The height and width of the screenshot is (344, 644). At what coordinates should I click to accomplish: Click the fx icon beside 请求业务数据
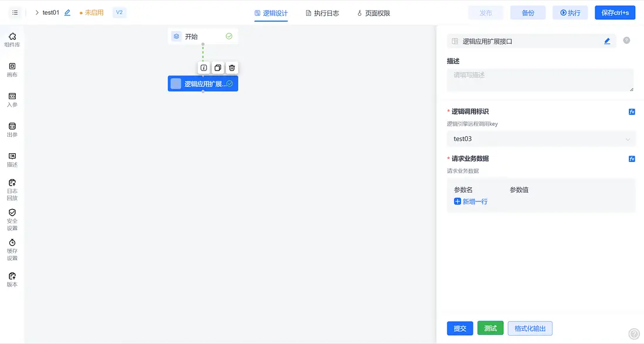click(x=632, y=158)
